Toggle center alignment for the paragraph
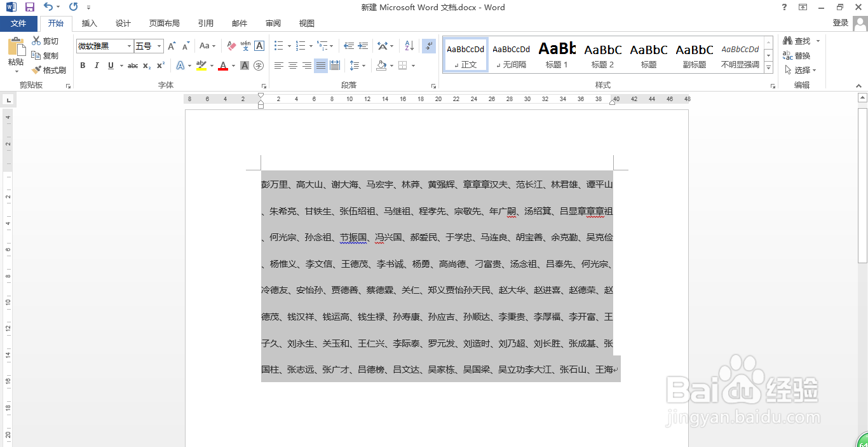 pyautogui.click(x=292, y=65)
